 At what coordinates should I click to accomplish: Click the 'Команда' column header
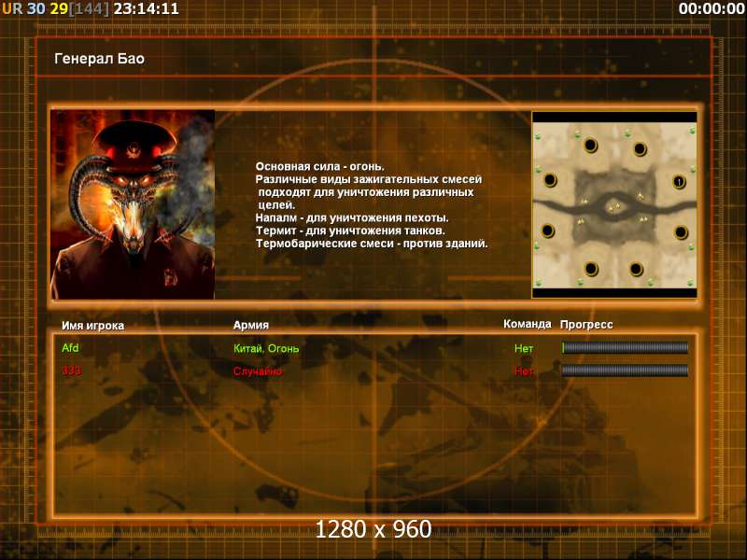[x=528, y=324]
